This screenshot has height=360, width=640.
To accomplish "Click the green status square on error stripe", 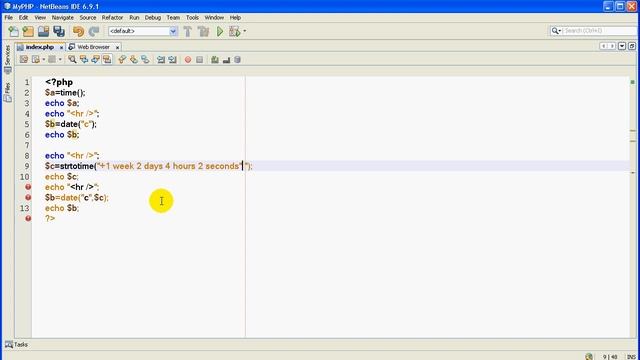I will click(633, 82).
